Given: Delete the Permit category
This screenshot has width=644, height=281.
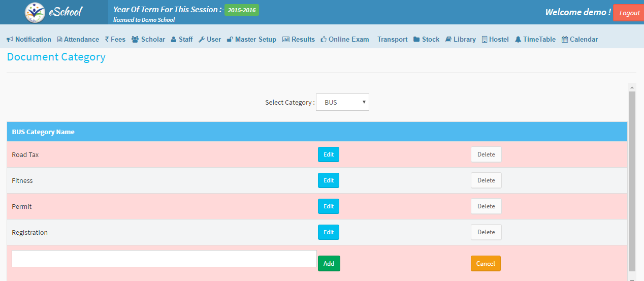Looking at the screenshot, I should coord(486,206).
